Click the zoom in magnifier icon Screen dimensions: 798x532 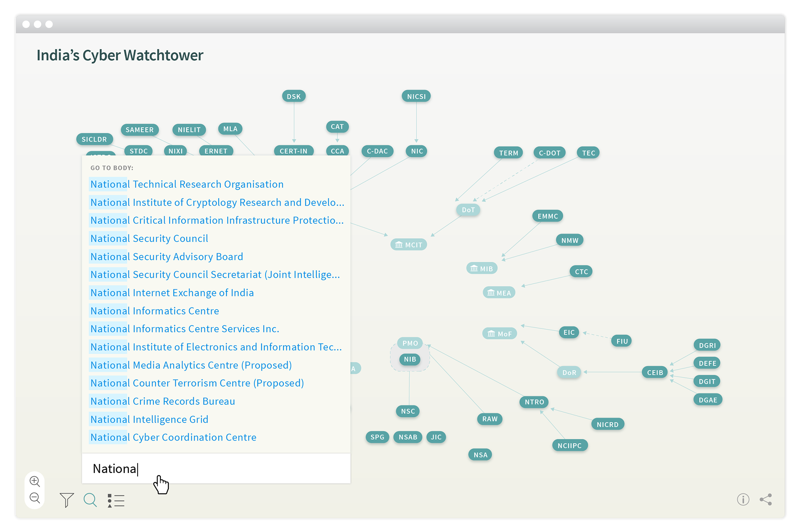[35, 481]
